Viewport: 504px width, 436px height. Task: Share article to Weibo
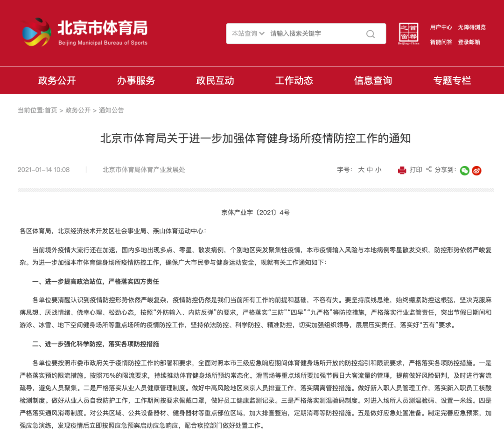click(476, 171)
